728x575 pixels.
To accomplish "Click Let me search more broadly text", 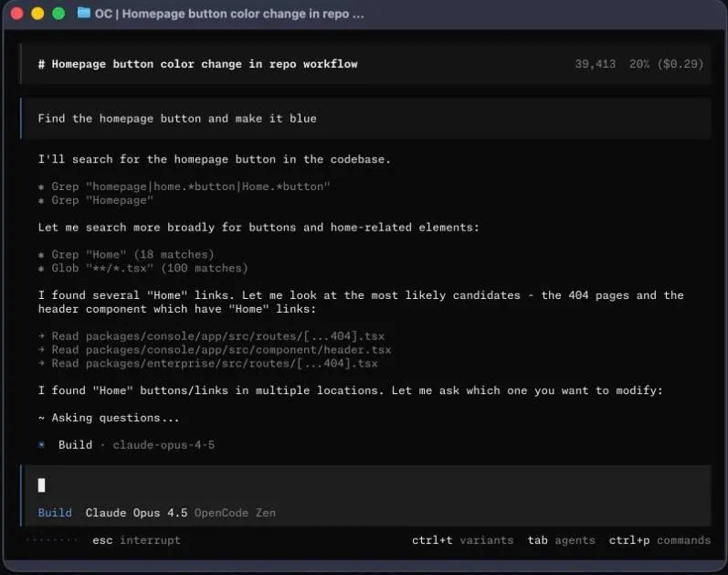I will coord(258,228).
